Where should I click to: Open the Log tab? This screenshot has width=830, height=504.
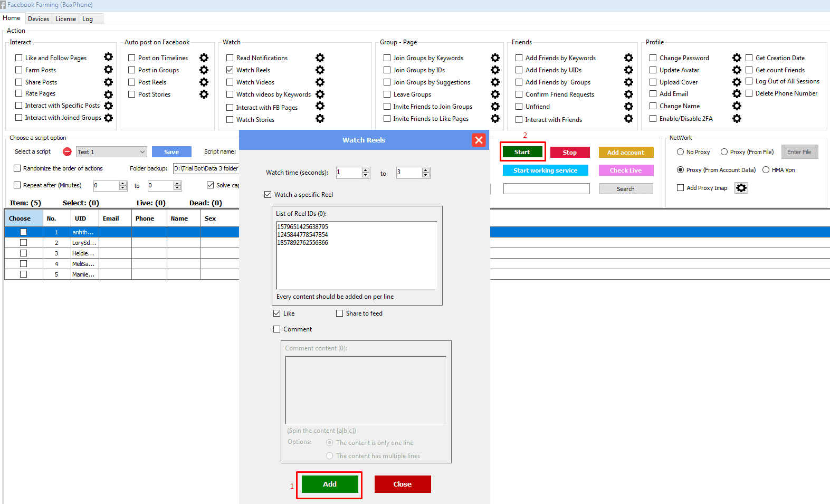(88, 18)
